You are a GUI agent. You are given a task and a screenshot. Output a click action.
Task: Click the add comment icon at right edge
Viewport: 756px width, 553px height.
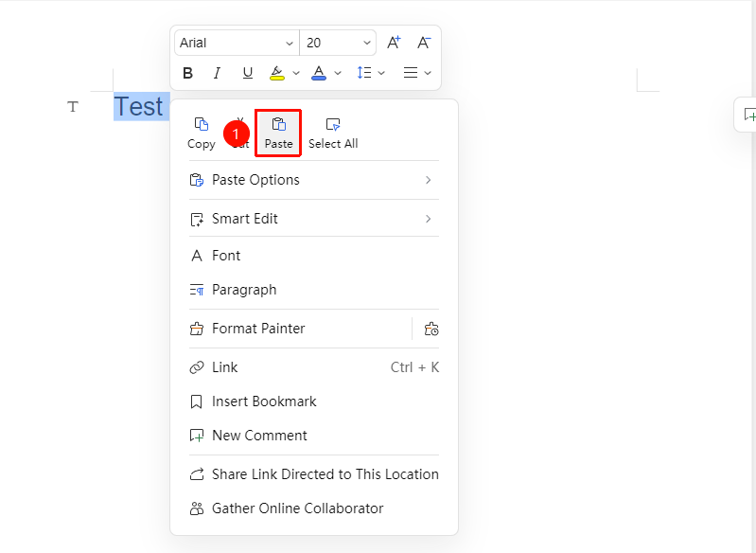pyautogui.click(x=749, y=115)
